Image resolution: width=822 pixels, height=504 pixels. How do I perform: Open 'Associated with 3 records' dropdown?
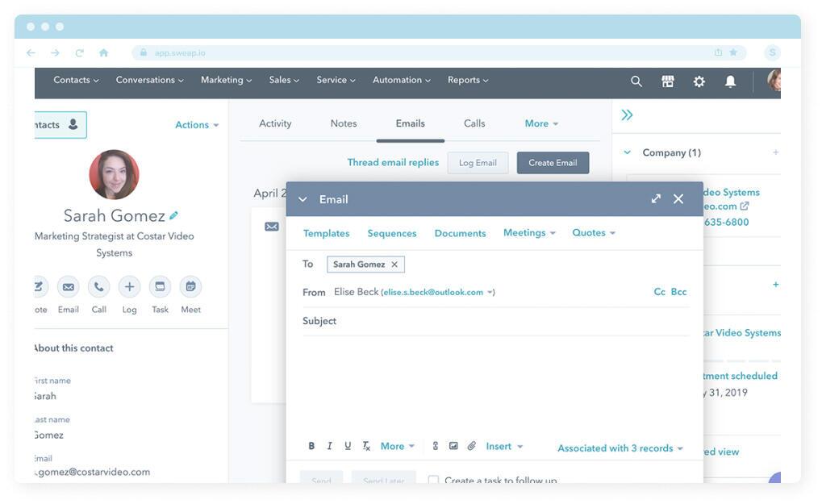620,448
